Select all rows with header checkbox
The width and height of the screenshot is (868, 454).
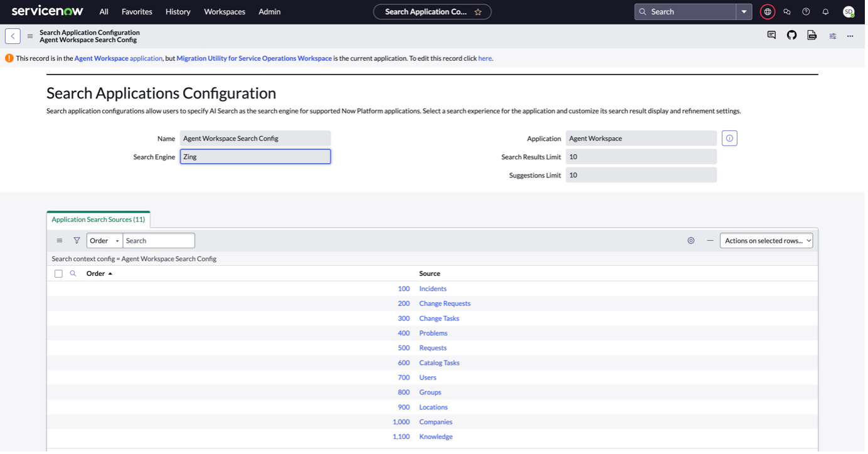coord(59,275)
